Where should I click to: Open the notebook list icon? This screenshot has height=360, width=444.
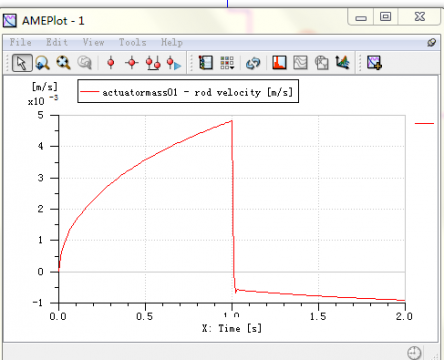tap(206, 63)
